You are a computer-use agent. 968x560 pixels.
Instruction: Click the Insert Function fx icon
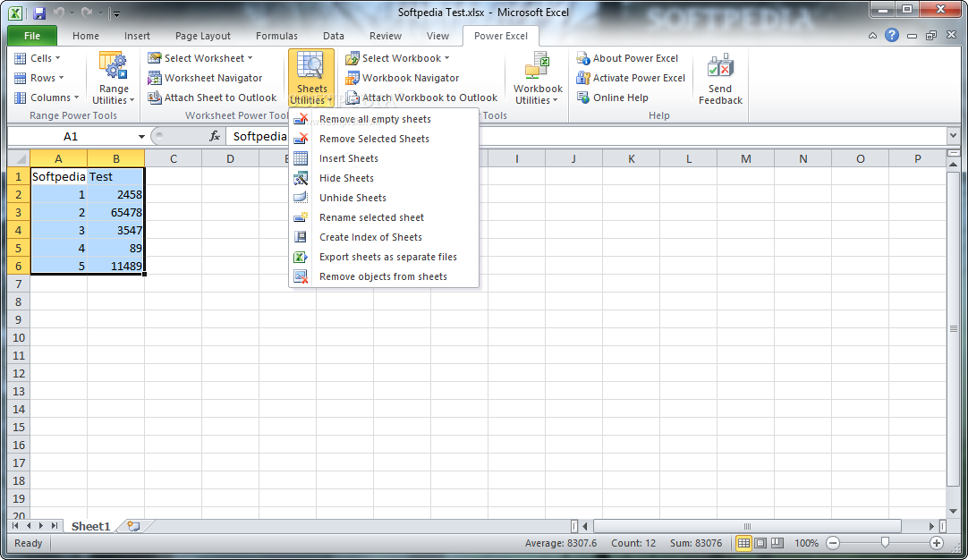click(x=215, y=137)
